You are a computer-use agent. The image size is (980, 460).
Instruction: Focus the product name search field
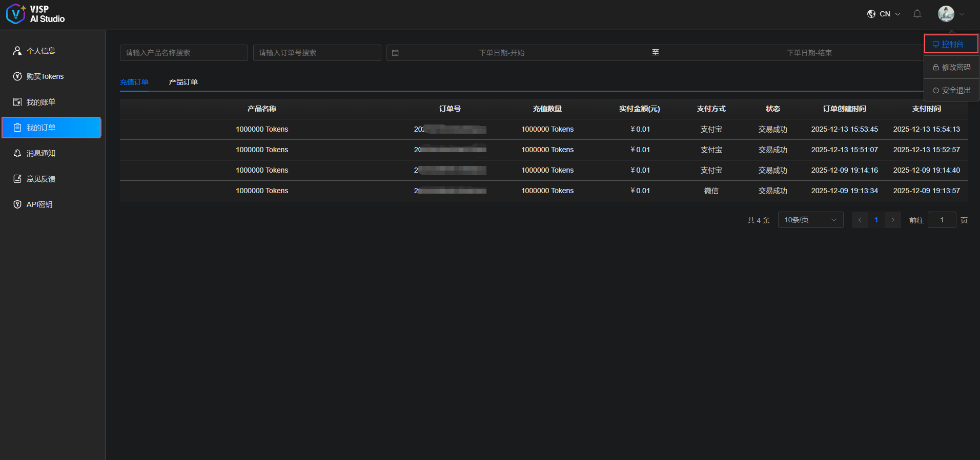click(x=183, y=53)
